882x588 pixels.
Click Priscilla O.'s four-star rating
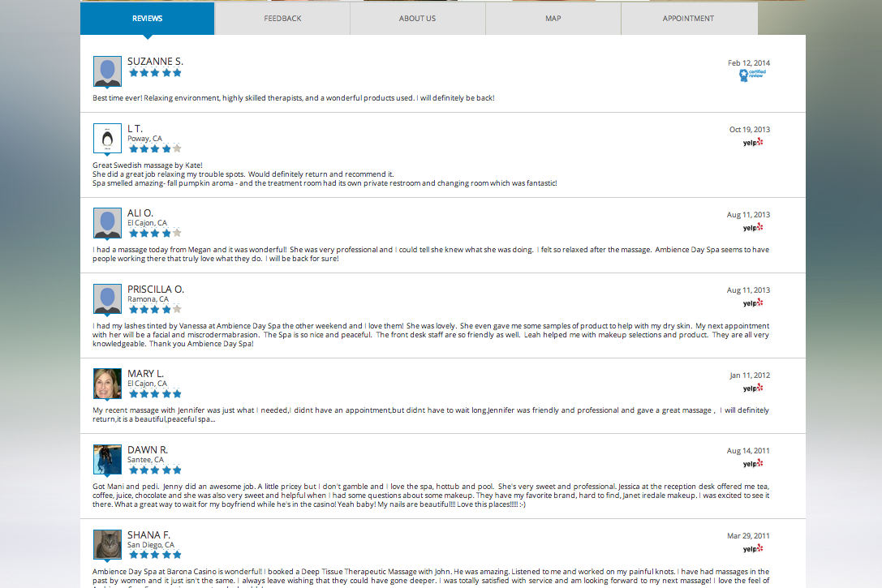click(x=155, y=309)
